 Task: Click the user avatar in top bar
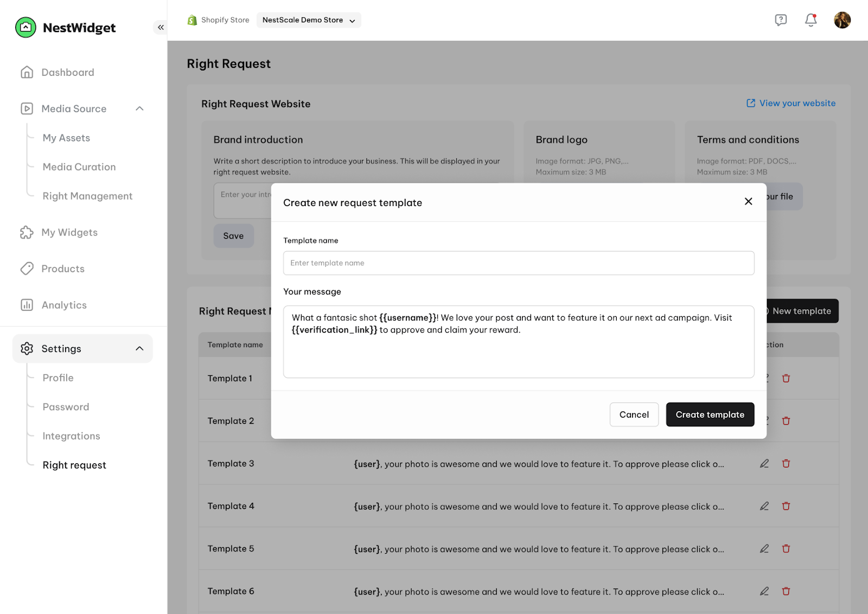[842, 20]
